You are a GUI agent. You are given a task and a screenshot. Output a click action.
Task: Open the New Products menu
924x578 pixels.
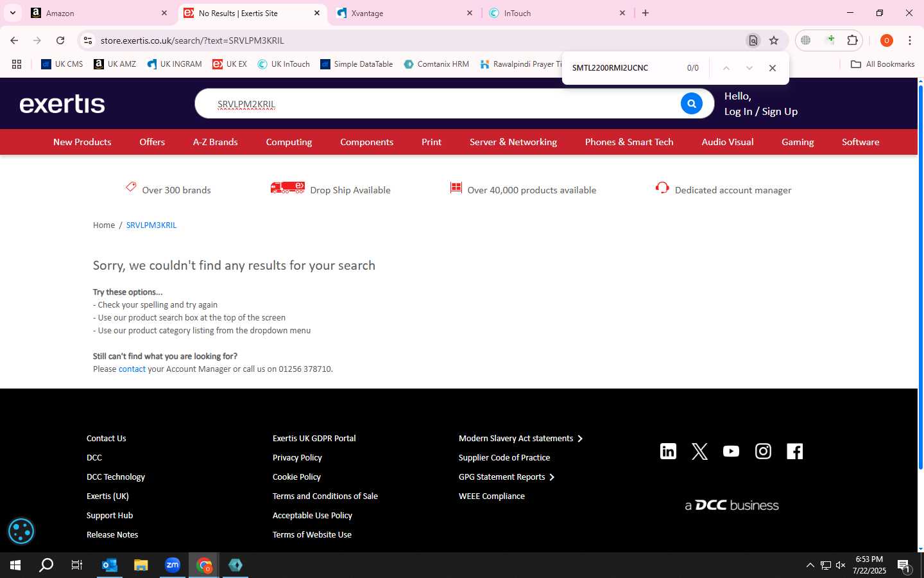pos(82,142)
